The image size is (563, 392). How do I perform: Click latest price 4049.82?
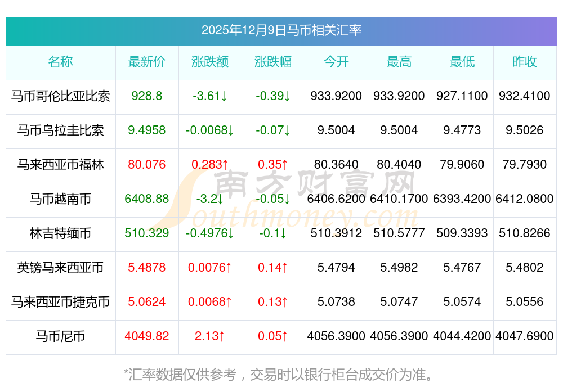[147, 336]
